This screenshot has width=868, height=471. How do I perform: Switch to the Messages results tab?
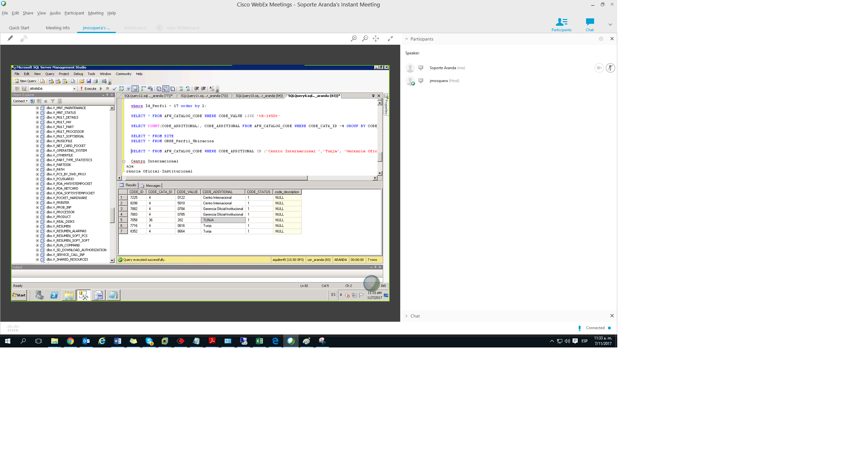(x=150, y=185)
